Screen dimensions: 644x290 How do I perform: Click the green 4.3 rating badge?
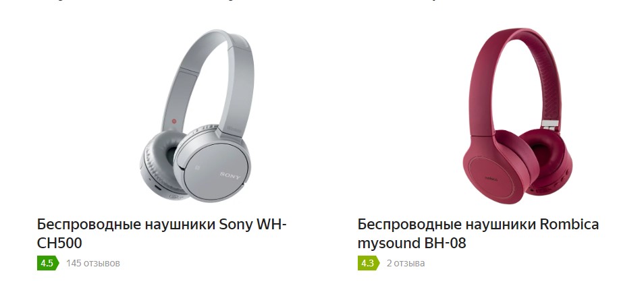[368, 263]
